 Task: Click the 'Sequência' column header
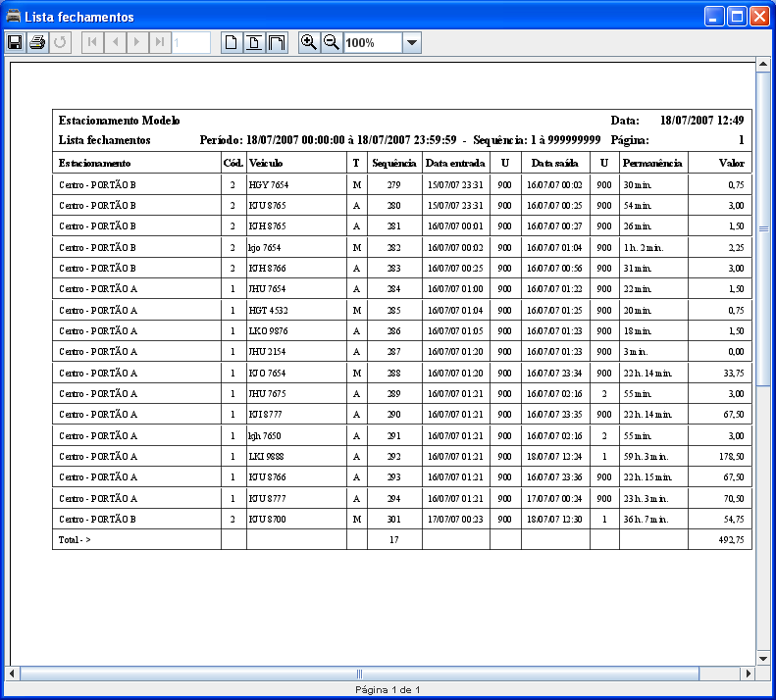click(x=394, y=164)
